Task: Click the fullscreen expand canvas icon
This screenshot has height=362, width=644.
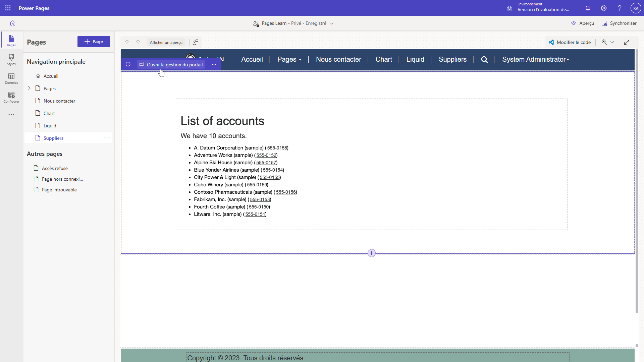Action: pos(627,42)
